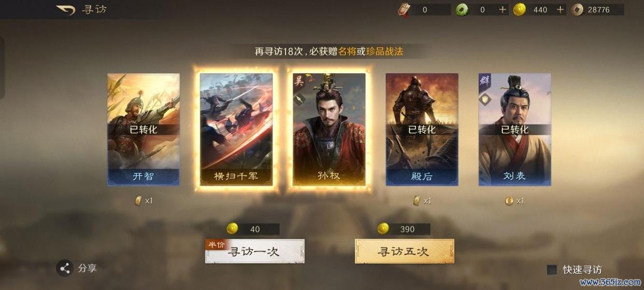
Task: Tap the copper coin icon beside 28776
Action: tap(577, 9)
